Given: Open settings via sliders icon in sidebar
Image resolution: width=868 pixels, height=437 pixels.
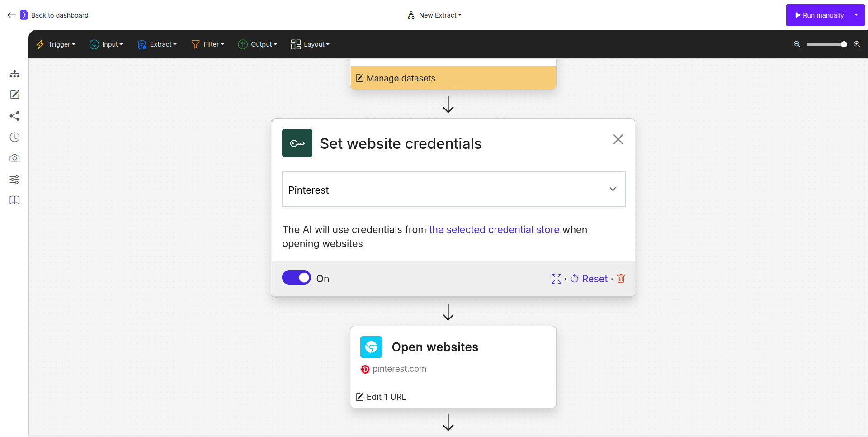Looking at the screenshot, I should coord(14,180).
